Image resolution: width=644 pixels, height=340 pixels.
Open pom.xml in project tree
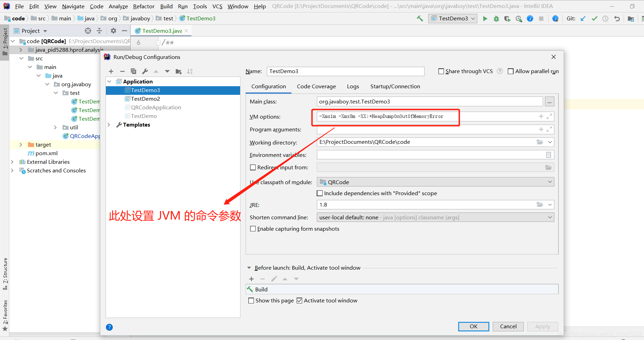pos(47,153)
